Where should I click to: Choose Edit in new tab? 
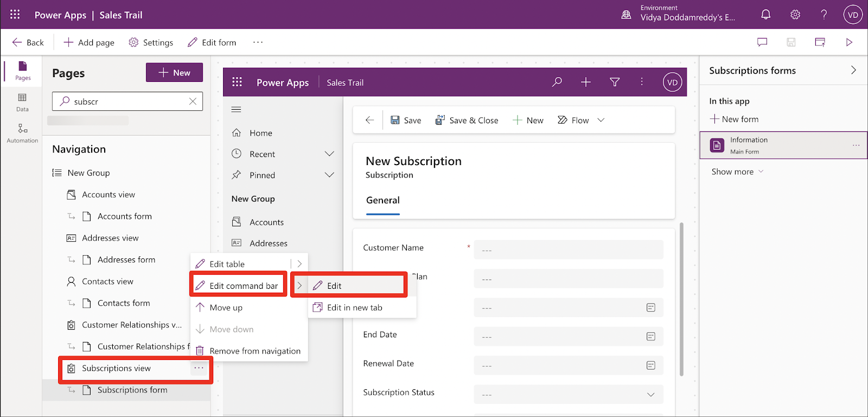pyautogui.click(x=355, y=307)
